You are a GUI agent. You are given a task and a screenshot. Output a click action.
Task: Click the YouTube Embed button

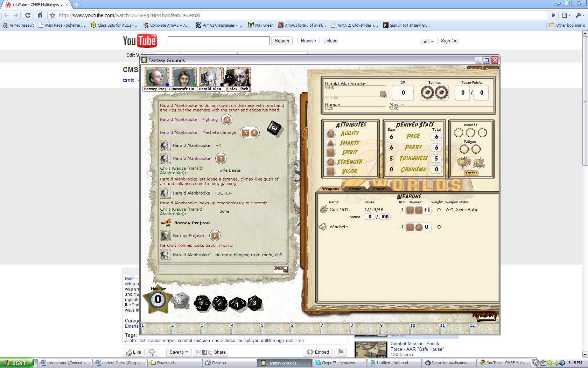pos(318,352)
